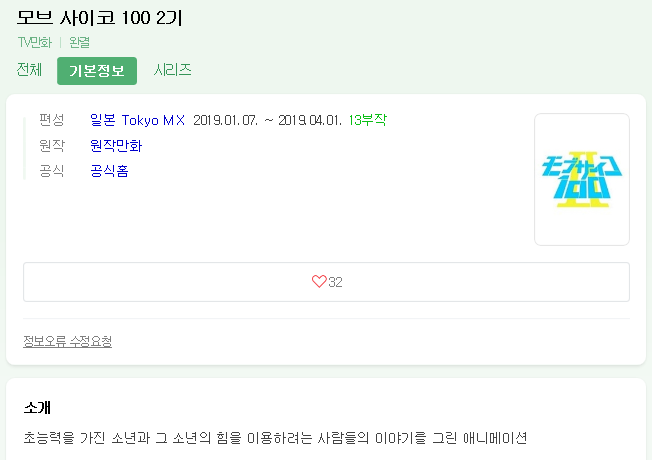Click the heart like icon
The image size is (652, 460).
[x=319, y=282]
